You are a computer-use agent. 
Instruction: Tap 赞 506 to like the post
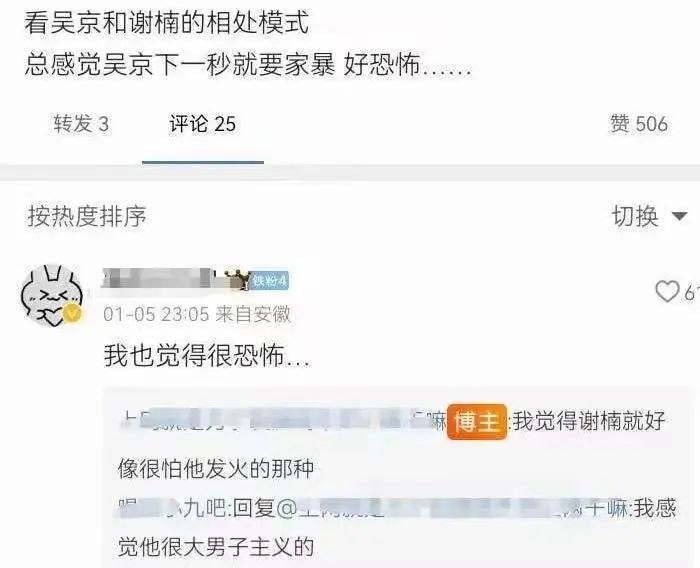point(639,124)
